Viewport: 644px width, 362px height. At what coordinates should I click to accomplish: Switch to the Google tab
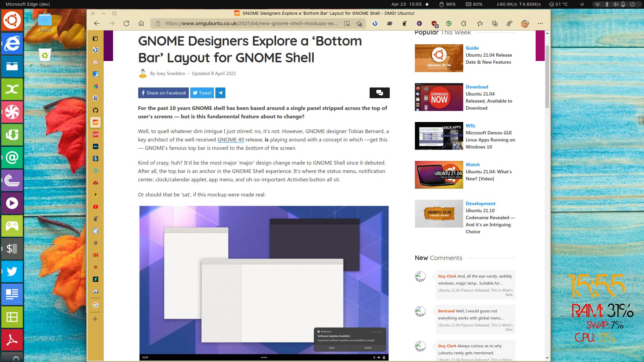coord(96,305)
